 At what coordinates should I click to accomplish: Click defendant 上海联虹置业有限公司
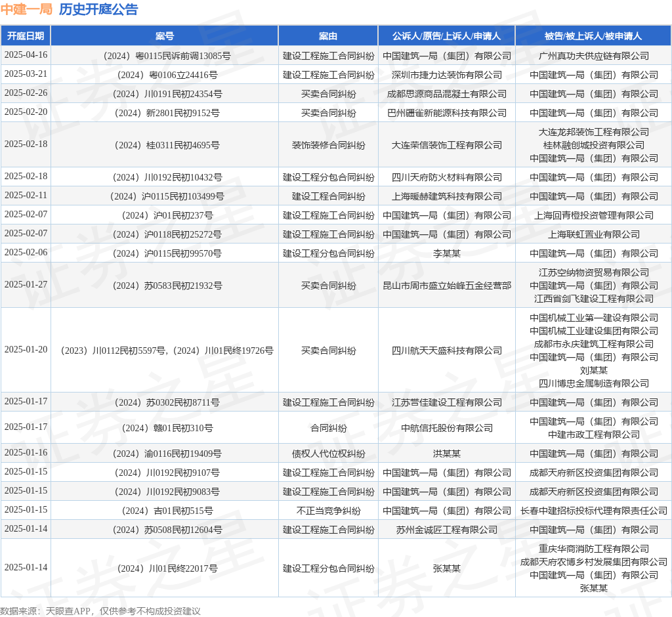(593, 234)
